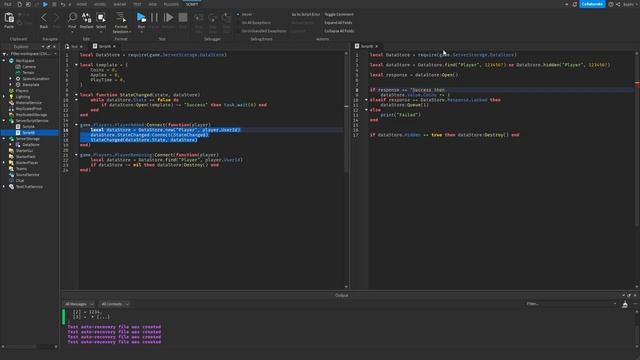Switch to the PLUGINS ribbon tab
This screenshot has height=360, width=640.
click(171, 4)
